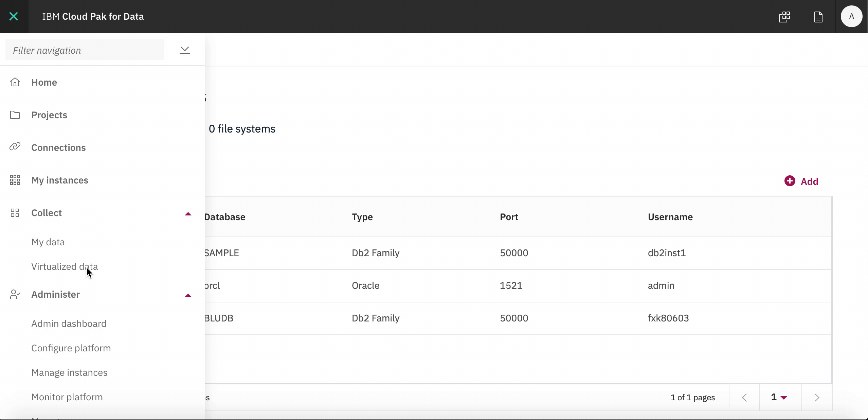Screen dimensions: 868x420
Task: Collapse the Administer section
Action: 188,295
